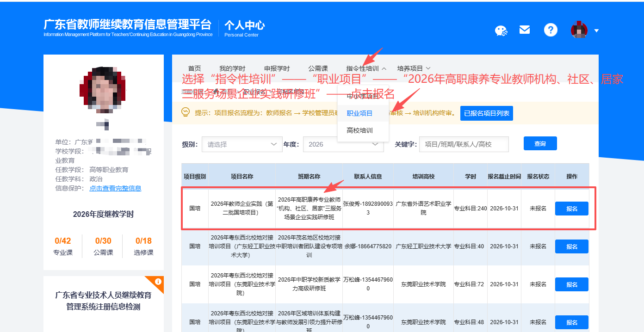Screen dimensions: 644x332
Task: Open 公需课 menu item
Action: (318, 68)
